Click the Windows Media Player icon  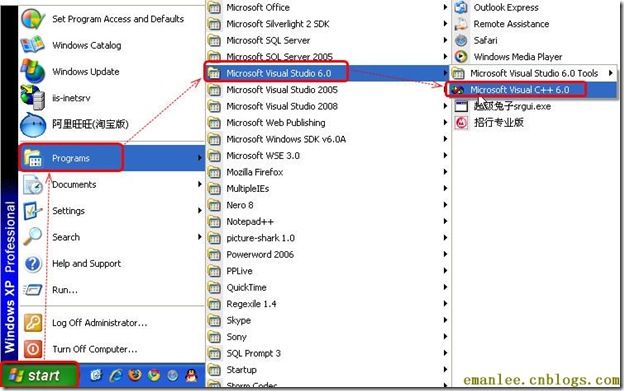(461, 56)
